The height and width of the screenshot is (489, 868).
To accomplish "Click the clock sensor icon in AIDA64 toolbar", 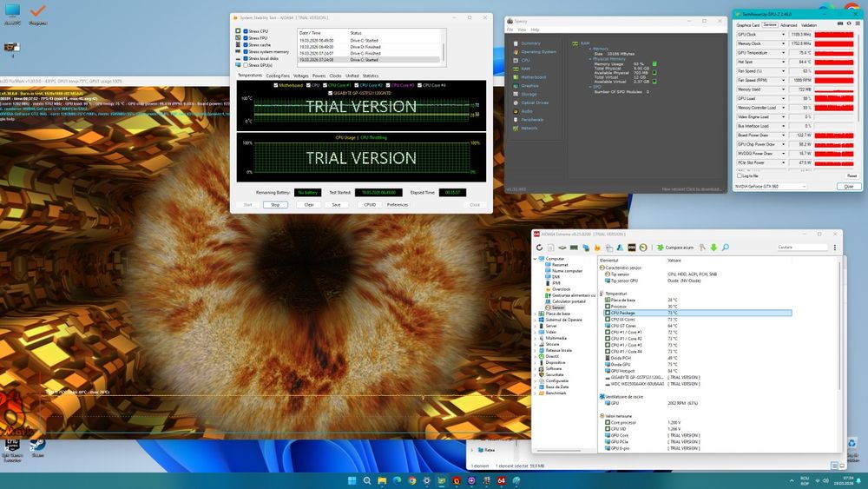I will (643, 247).
